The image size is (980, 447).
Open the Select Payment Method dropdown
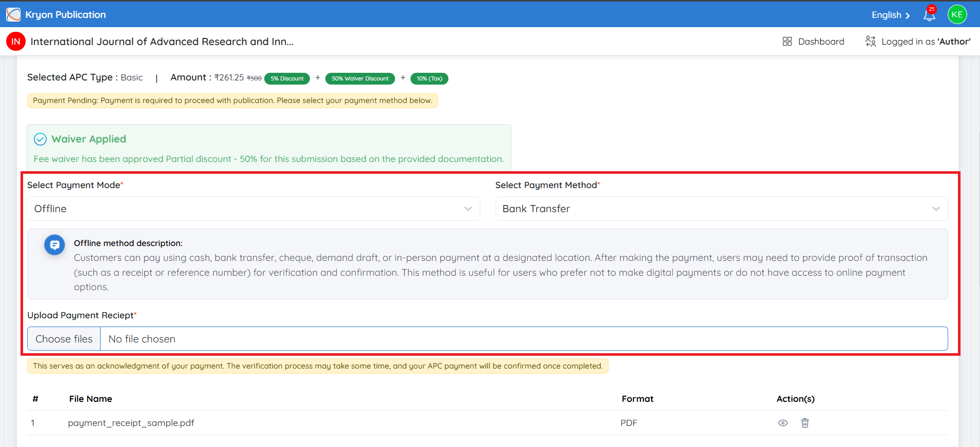[x=721, y=209]
